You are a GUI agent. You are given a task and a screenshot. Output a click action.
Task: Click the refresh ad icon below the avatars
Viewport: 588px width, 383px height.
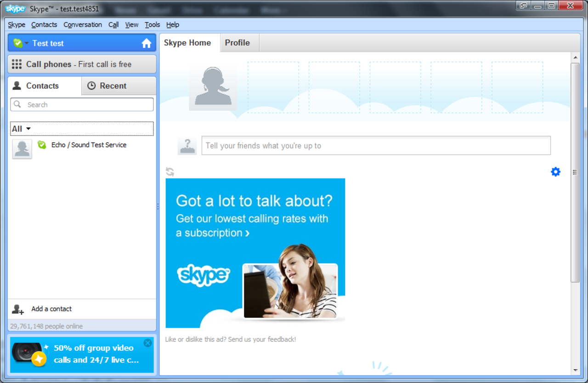[170, 171]
